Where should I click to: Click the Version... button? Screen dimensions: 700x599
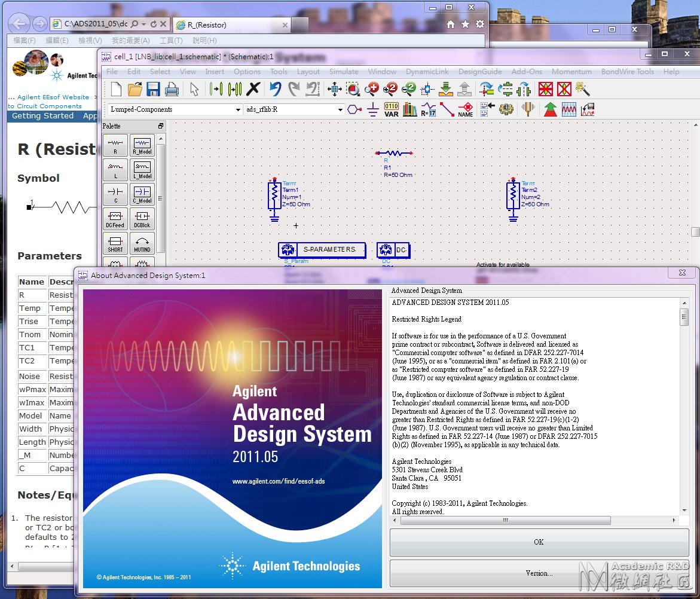click(539, 573)
